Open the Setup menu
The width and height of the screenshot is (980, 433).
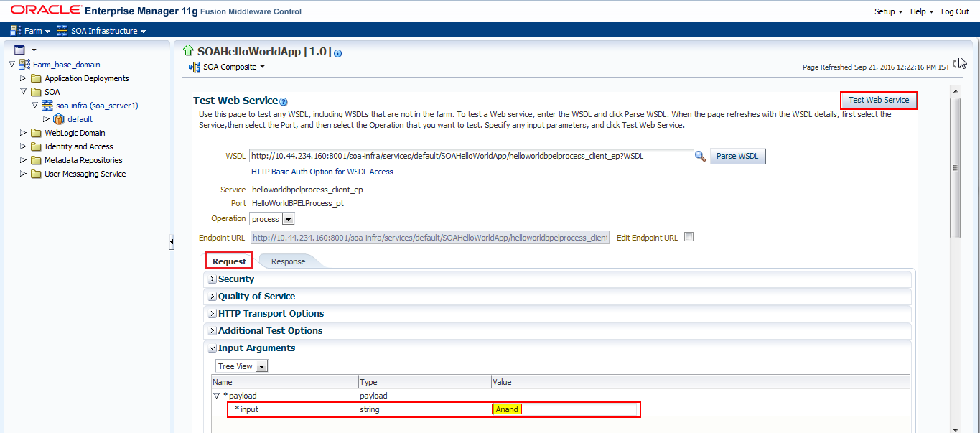click(x=886, y=11)
